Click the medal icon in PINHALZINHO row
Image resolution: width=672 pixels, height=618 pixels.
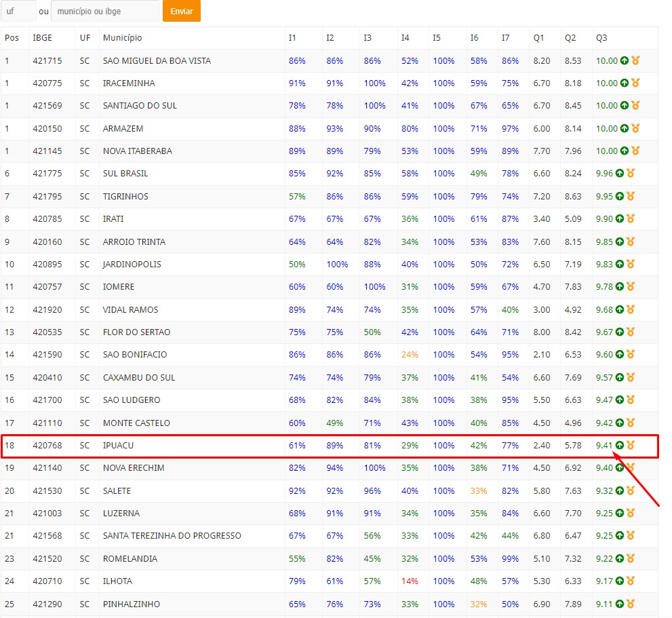[x=631, y=604]
